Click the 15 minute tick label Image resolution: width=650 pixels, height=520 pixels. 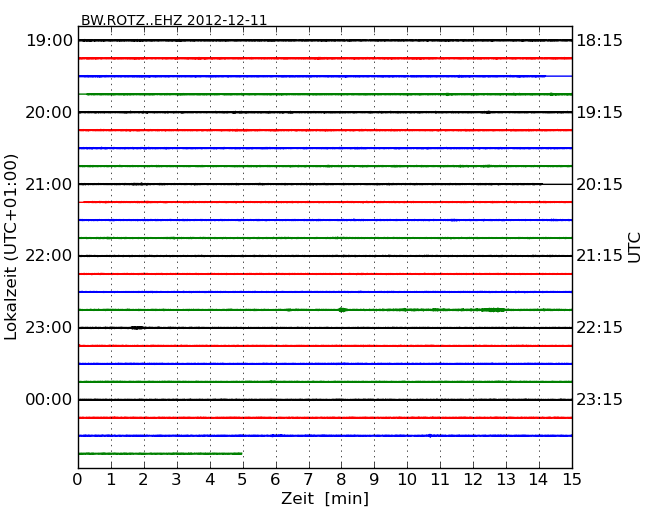[572, 480]
